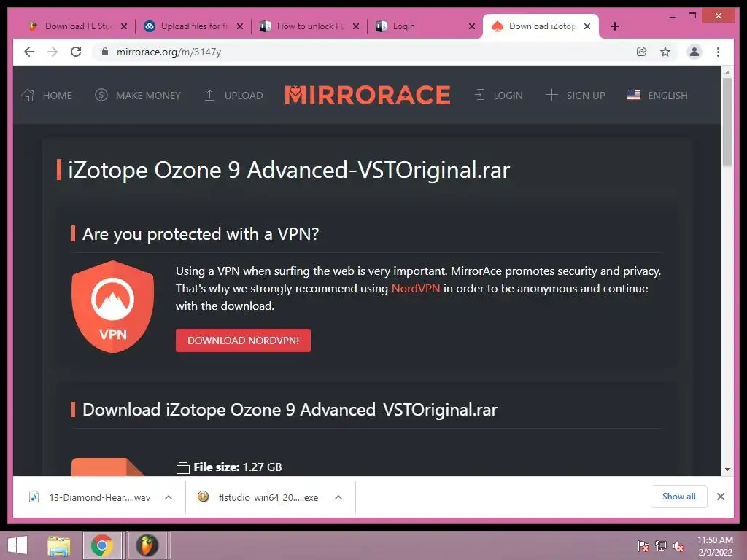Open the SIGN UP link
This screenshot has height=560, width=747.
(x=586, y=96)
